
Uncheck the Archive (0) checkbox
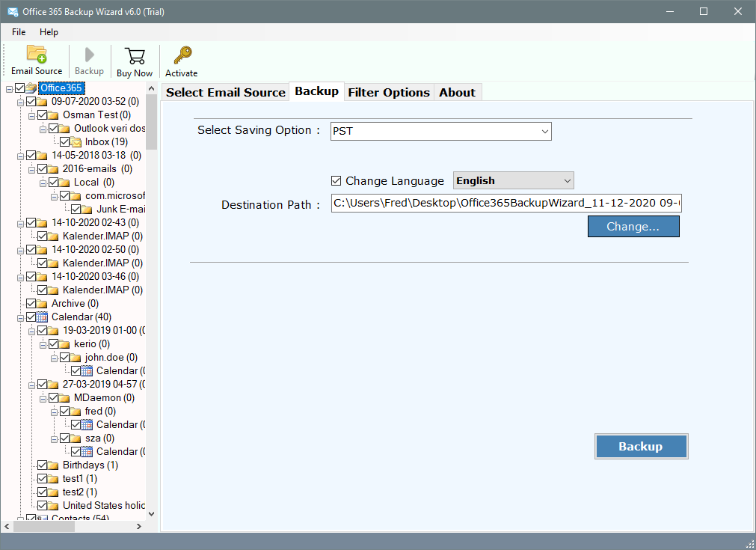click(31, 304)
